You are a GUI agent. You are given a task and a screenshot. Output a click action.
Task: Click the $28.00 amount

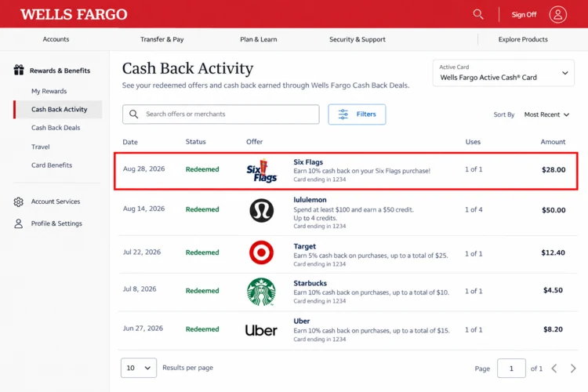(554, 169)
